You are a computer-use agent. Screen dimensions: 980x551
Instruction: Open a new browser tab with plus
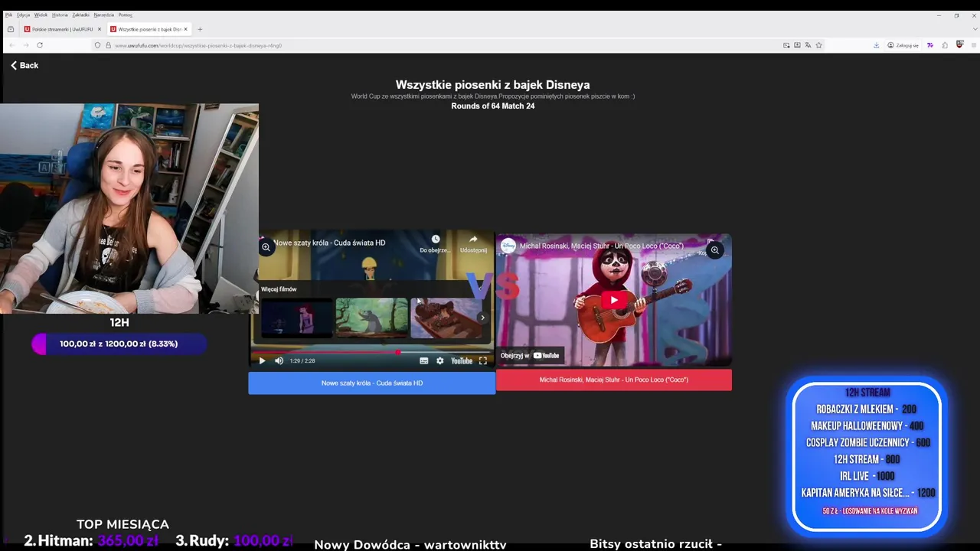click(x=200, y=29)
